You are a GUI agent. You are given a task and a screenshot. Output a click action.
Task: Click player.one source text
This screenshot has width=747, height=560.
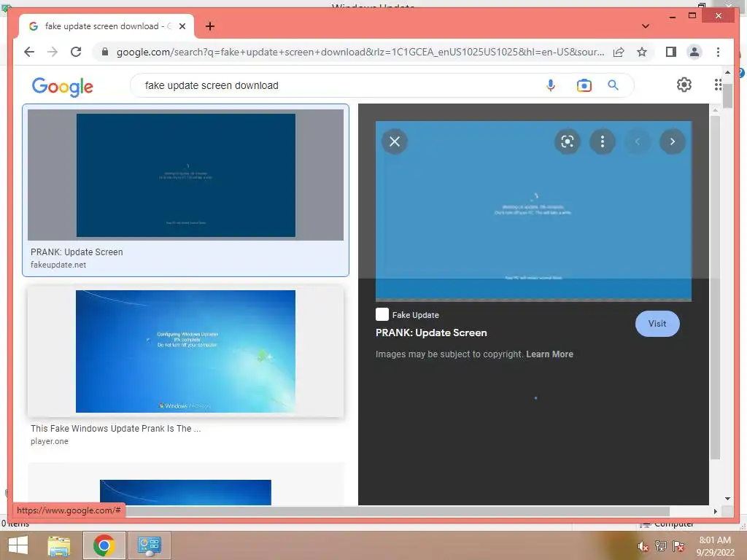pyautogui.click(x=49, y=441)
